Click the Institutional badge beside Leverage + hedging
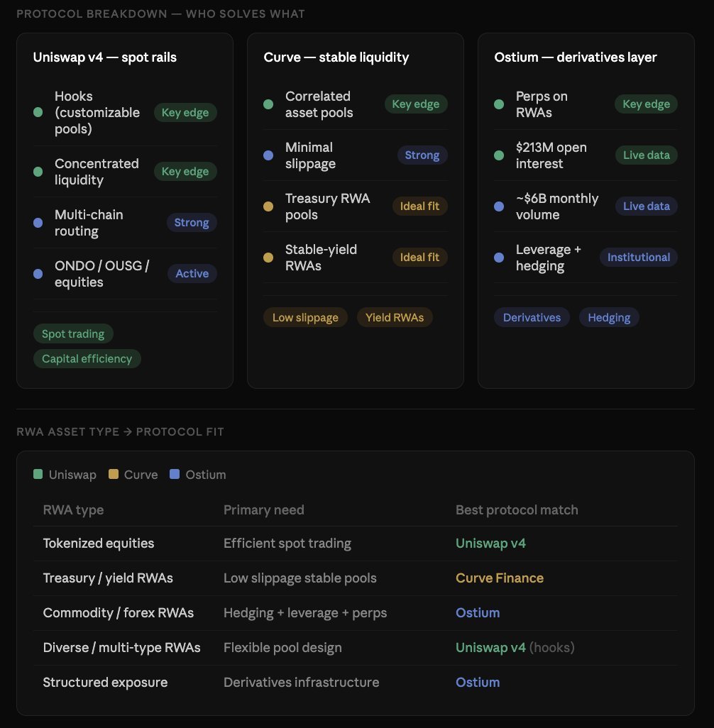Viewport: 714px width, 728px height. [638, 258]
